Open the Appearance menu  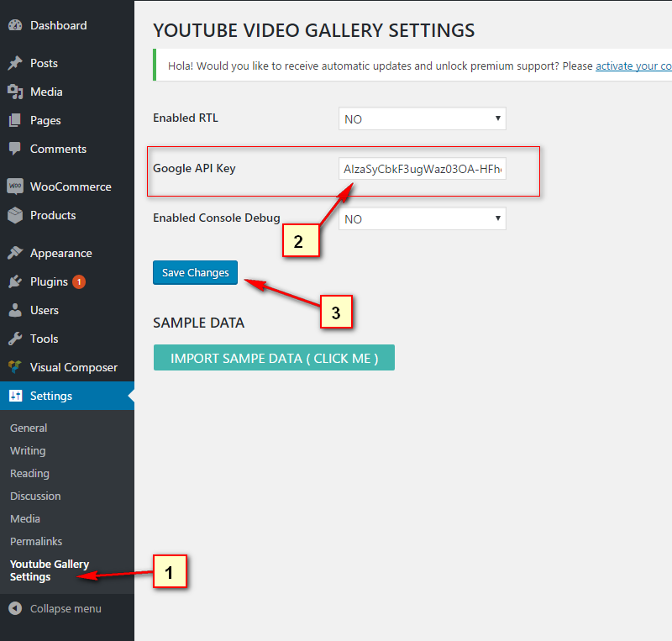coord(60,254)
